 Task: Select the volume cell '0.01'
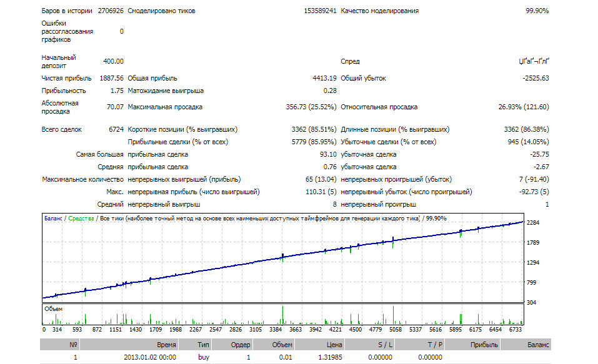click(x=286, y=357)
